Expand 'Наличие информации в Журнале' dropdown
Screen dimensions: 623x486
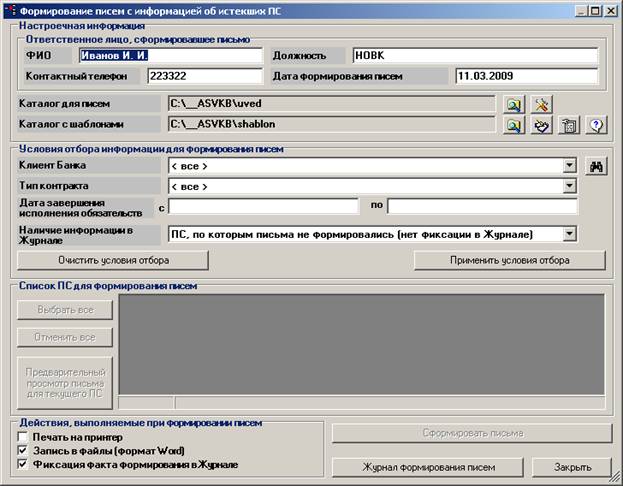click(x=569, y=234)
